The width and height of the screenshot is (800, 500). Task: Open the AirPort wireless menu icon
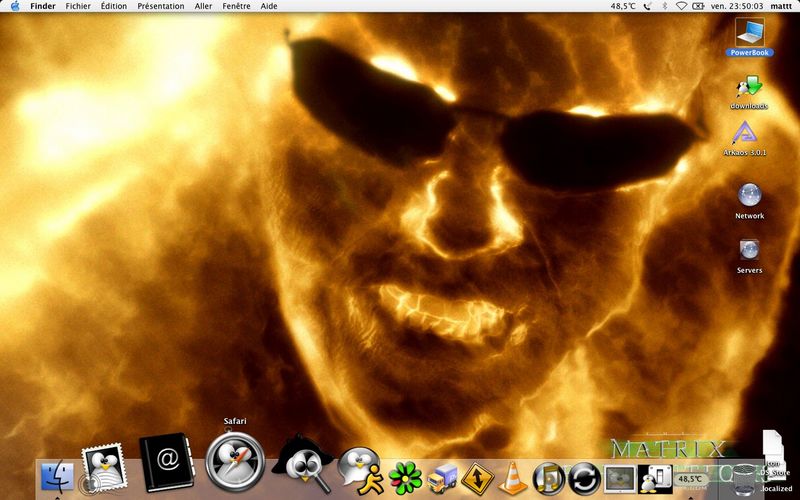(x=681, y=6)
